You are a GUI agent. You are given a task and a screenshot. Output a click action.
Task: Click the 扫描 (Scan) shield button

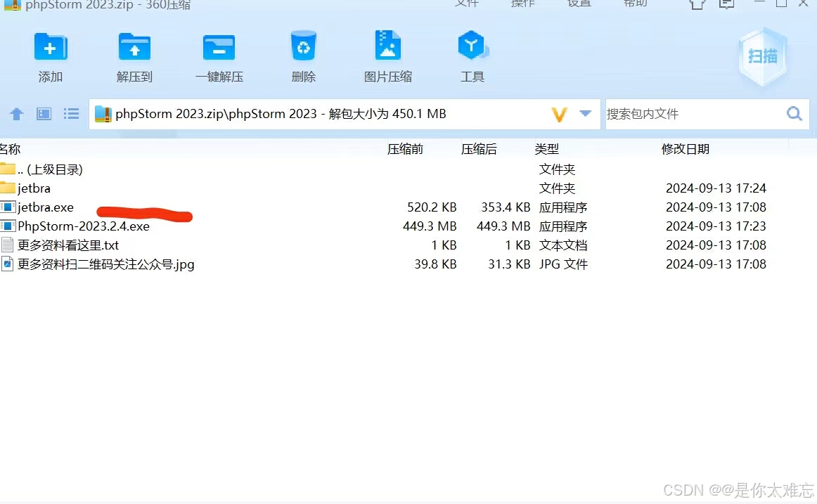coord(763,56)
